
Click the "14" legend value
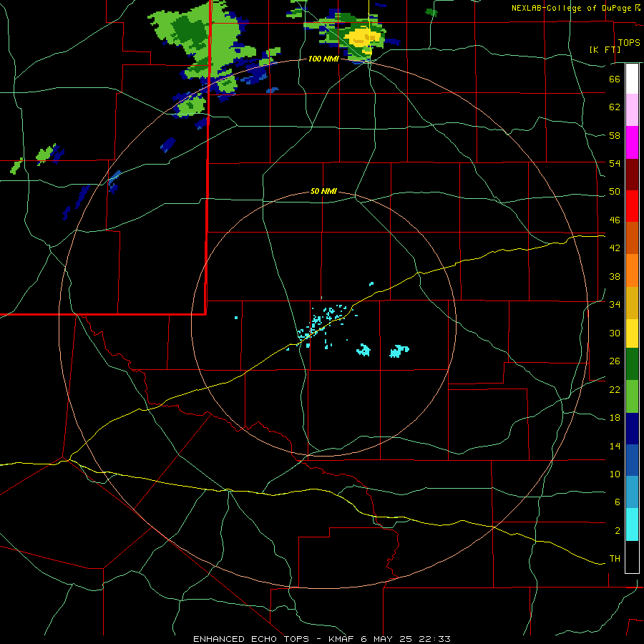click(615, 446)
